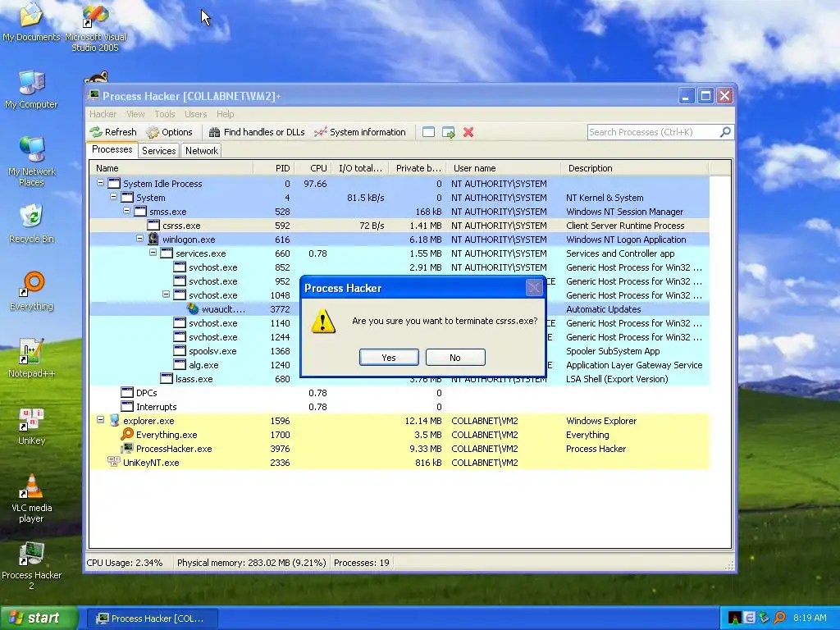
Task: Select the Everything desktop shortcut
Action: [x=31, y=291]
